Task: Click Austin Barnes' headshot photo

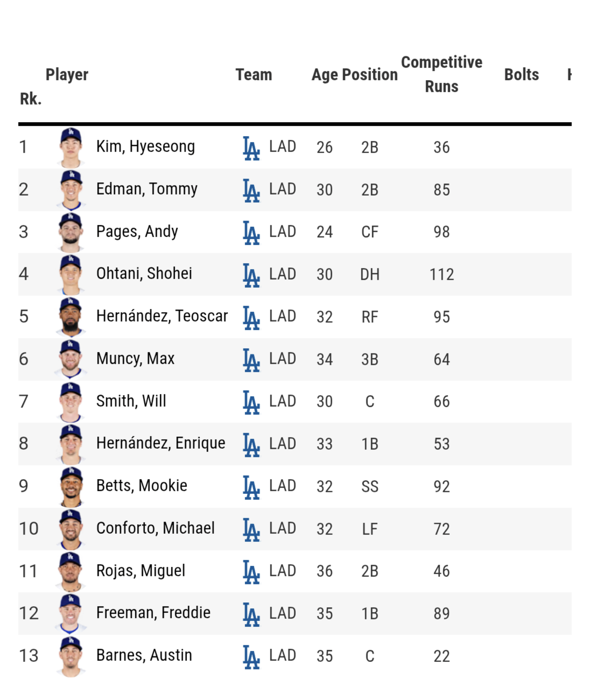Action: click(71, 656)
